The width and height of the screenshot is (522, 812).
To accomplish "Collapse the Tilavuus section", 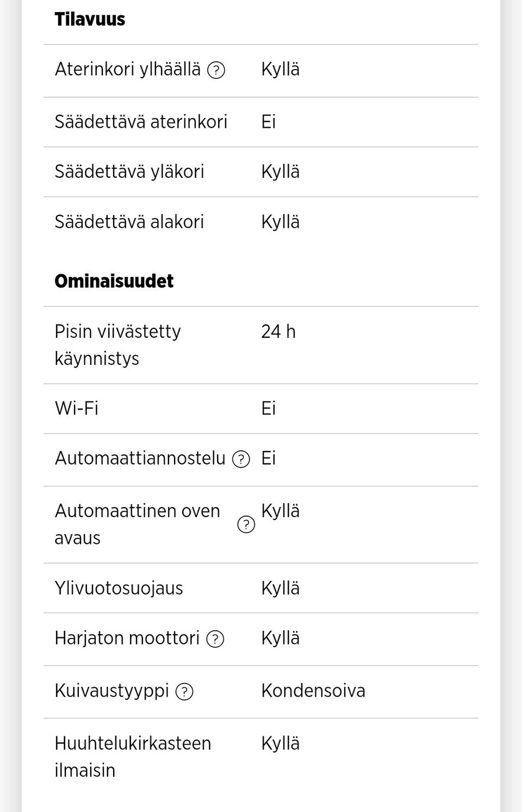I will 90,19.
